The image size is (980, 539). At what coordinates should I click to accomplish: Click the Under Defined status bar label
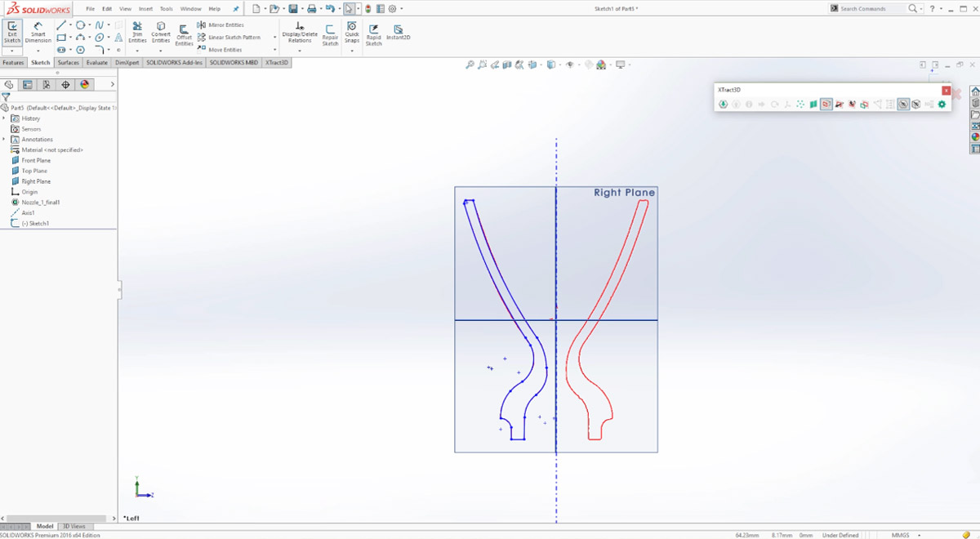840,534
